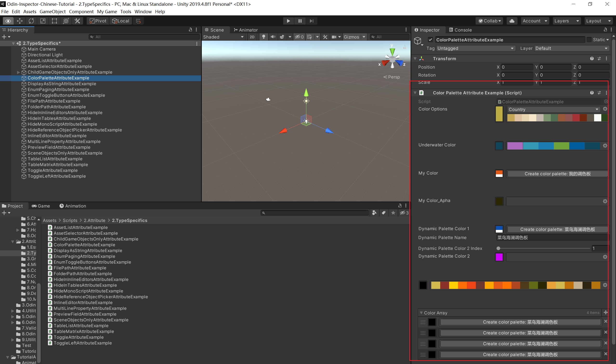Switch to the Game tab
616x364 pixels.
point(41,206)
